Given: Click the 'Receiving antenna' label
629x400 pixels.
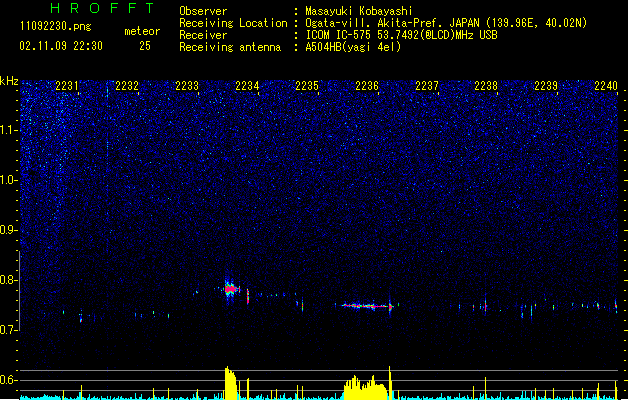Looking at the screenshot, I should tap(230, 47).
